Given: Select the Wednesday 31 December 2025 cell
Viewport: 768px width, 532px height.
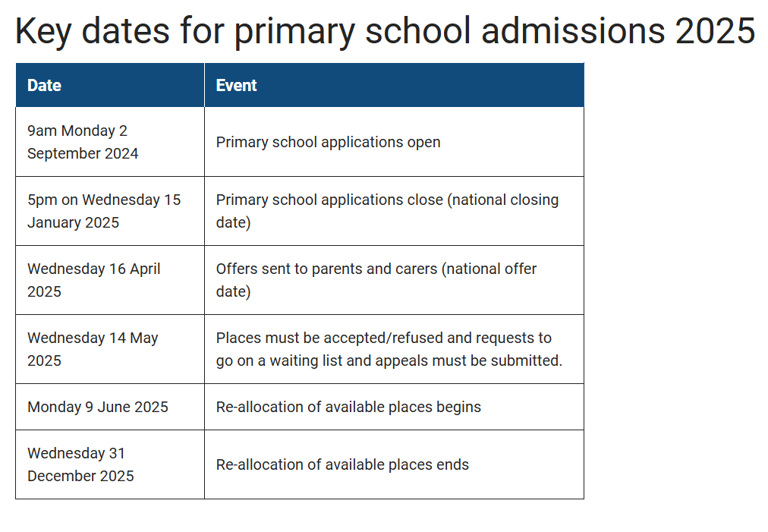Looking at the screenshot, I should [x=80, y=464].
